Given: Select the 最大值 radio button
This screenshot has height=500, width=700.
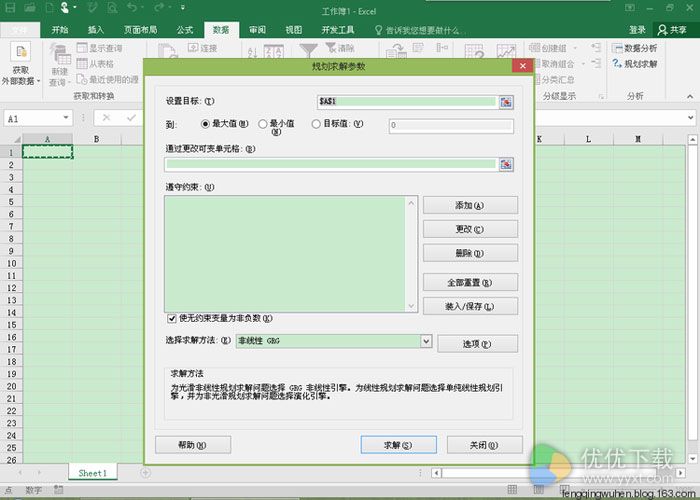Looking at the screenshot, I should pos(205,124).
